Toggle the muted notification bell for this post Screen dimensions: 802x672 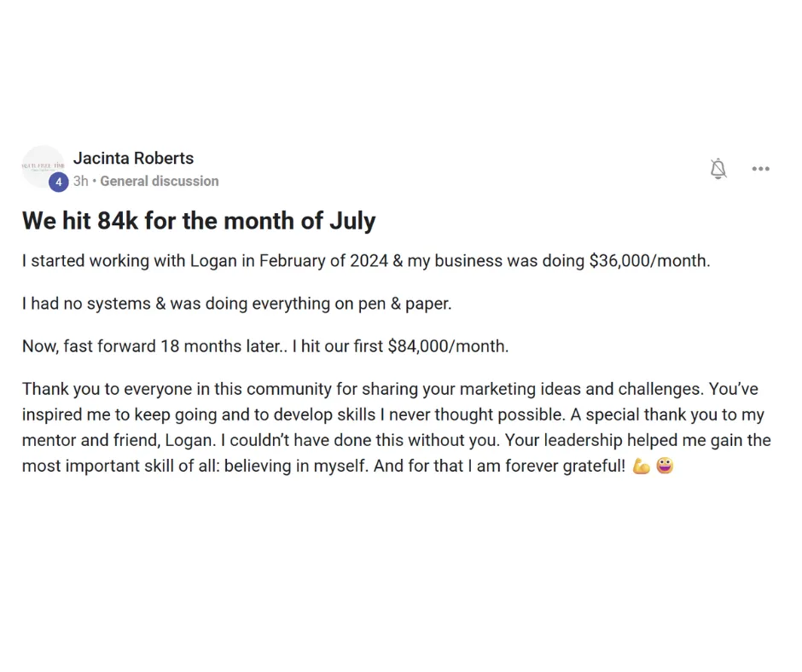pos(718,168)
